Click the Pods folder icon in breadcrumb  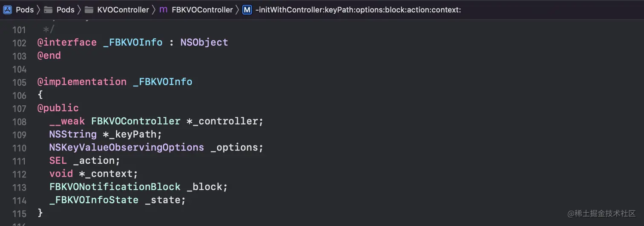48,9
